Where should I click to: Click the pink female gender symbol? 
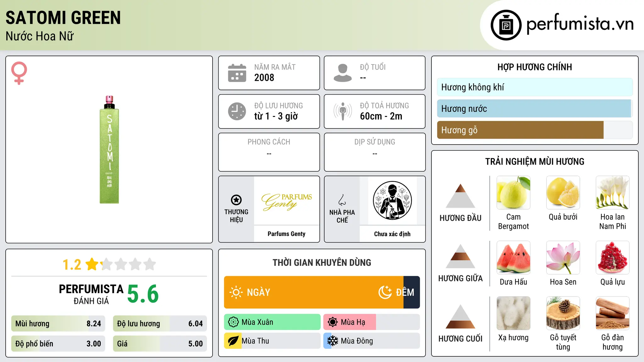pyautogui.click(x=19, y=73)
